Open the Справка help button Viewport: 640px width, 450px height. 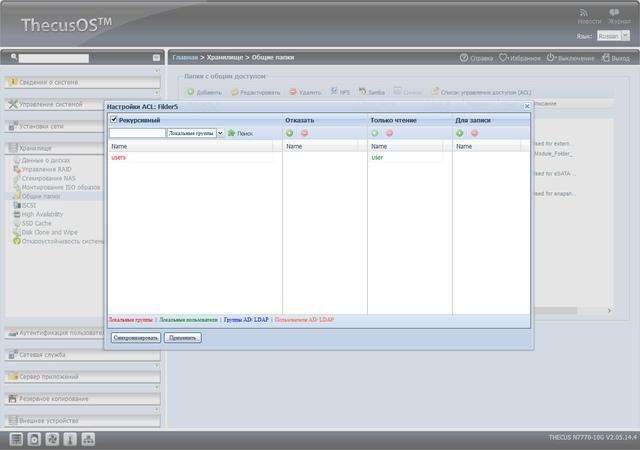(476, 58)
